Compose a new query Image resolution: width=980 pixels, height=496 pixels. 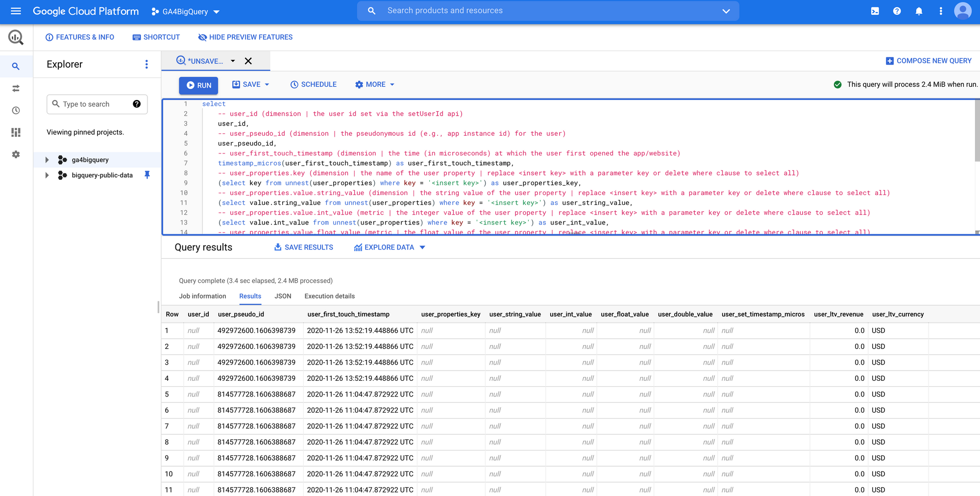tap(929, 61)
